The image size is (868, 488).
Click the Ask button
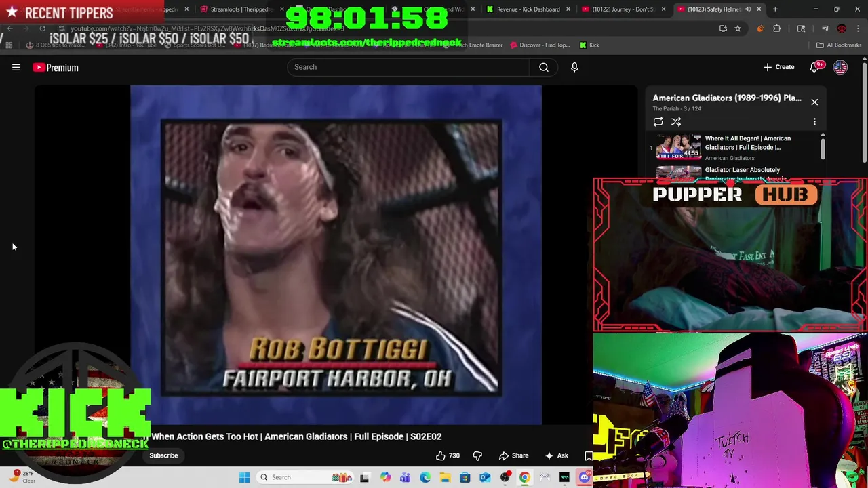click(556, 455)
